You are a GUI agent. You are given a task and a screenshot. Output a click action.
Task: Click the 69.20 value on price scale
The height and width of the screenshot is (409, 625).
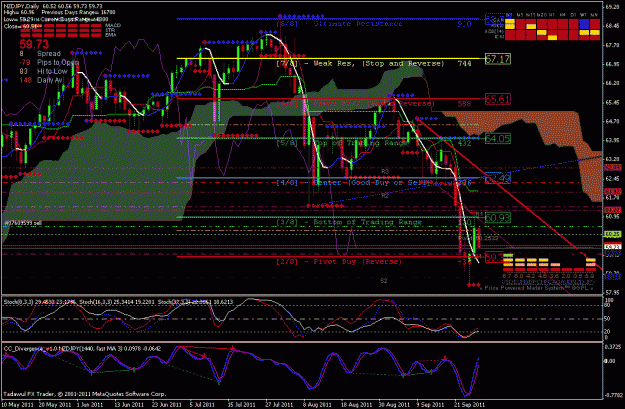[612, 6]
